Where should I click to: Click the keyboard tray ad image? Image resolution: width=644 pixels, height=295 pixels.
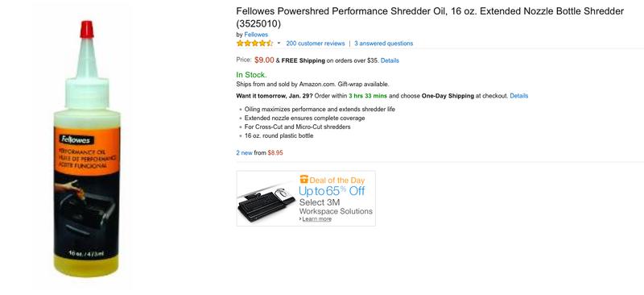click(x=267, y=202)
